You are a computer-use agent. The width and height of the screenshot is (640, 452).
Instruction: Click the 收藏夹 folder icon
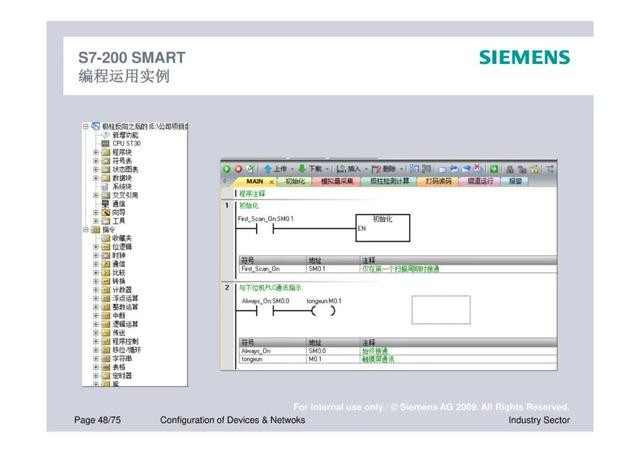(x=106, y=238)
